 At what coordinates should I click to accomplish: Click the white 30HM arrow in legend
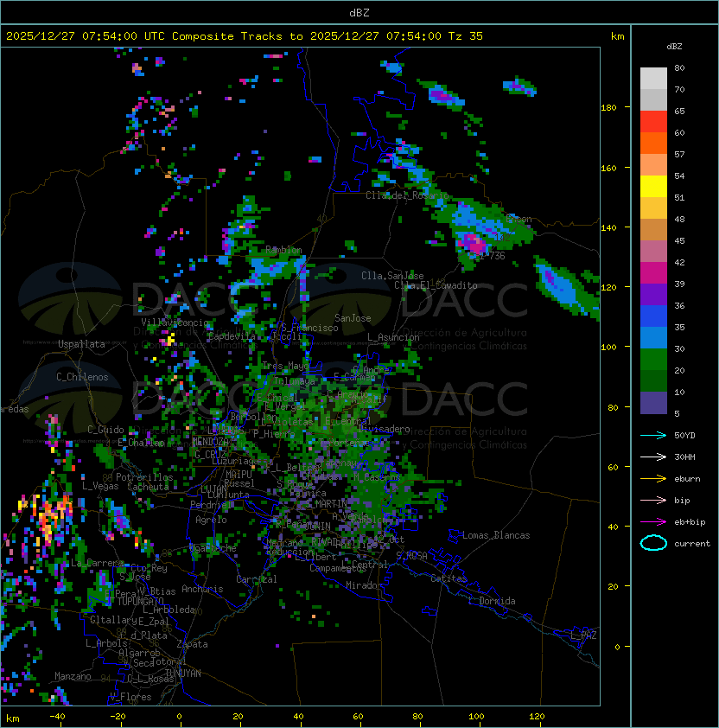coord(653,457)
